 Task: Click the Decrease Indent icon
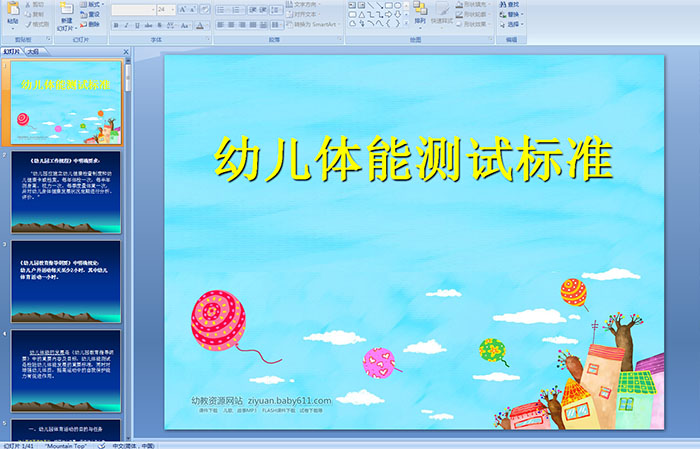(x=253, y=9)
